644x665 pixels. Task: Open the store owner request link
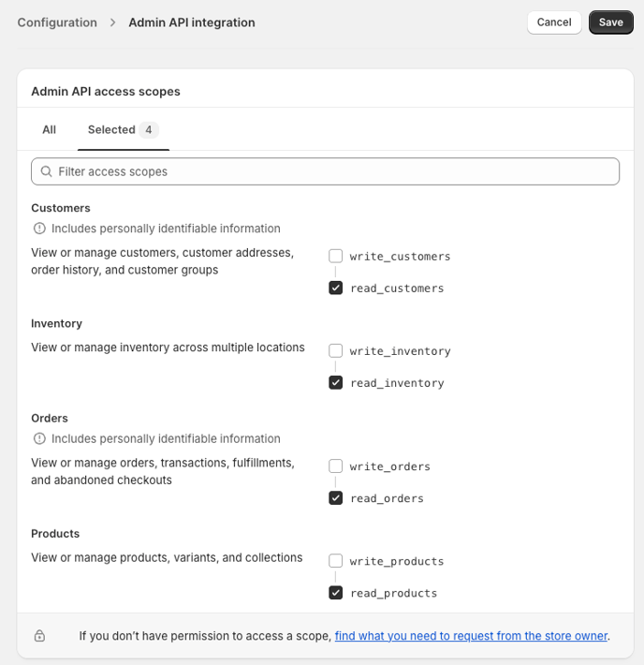(471, 636)
